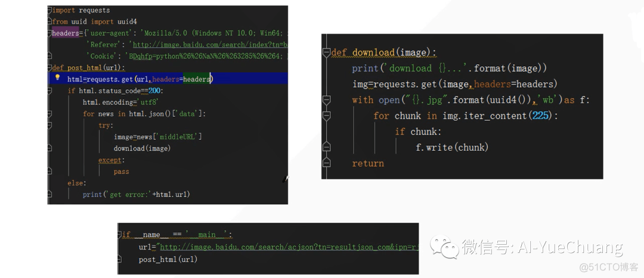
Task: Open the image.baidu.com acjson URL link
Action: click(x=289, y=247)
